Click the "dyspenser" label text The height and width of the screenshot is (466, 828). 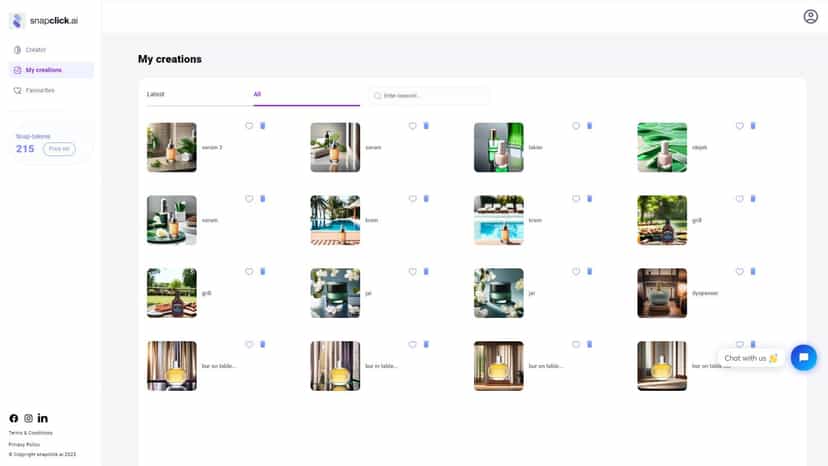[x=705, y=293]
